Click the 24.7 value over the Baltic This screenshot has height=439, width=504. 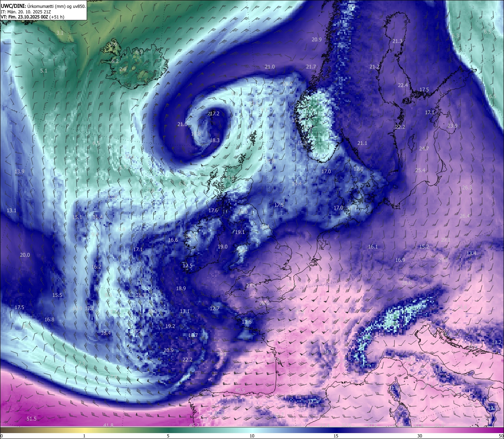tap(424, 148)
